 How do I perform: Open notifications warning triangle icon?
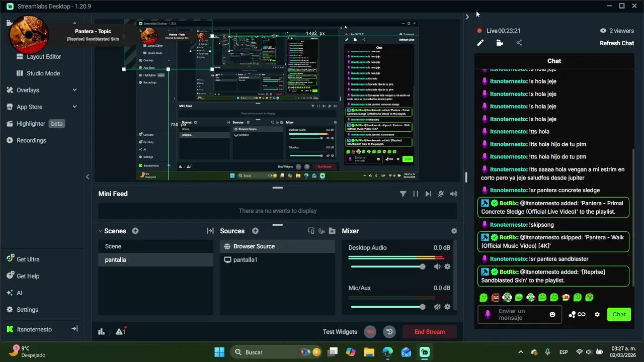(x=120, y=331)
